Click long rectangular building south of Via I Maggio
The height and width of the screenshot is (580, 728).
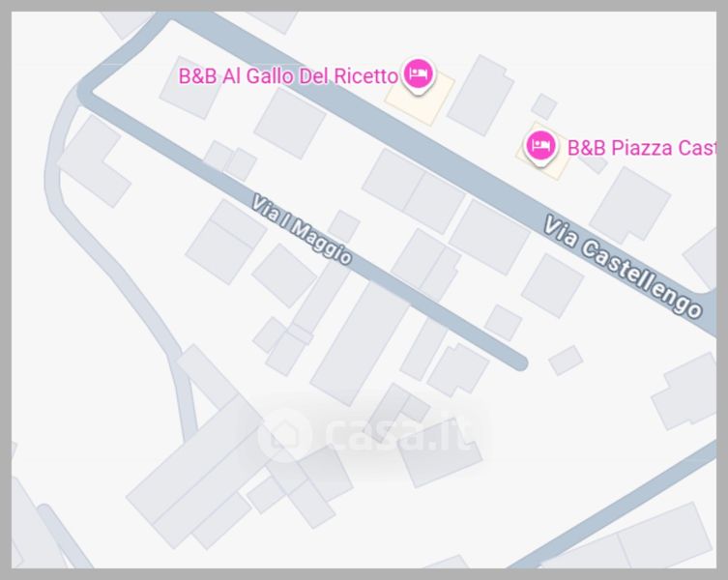[360, 343]
